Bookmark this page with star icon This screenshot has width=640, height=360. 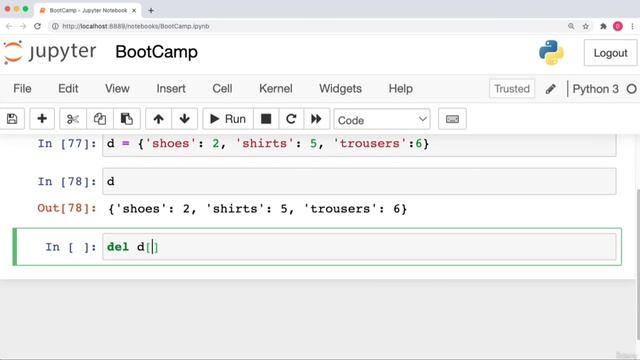click(x=586, y=26)
